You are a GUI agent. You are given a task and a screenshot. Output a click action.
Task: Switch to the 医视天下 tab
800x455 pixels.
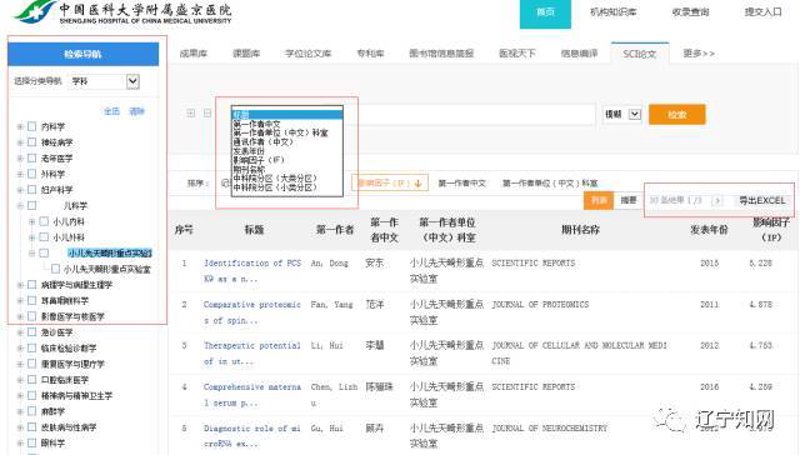click(x=517, y=53)
